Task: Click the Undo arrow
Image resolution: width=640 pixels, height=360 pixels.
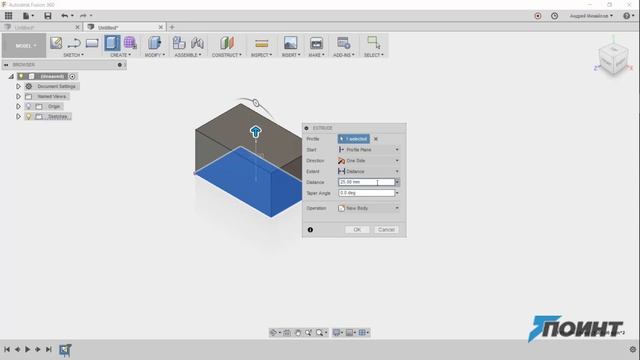Action: pos(65,16)
